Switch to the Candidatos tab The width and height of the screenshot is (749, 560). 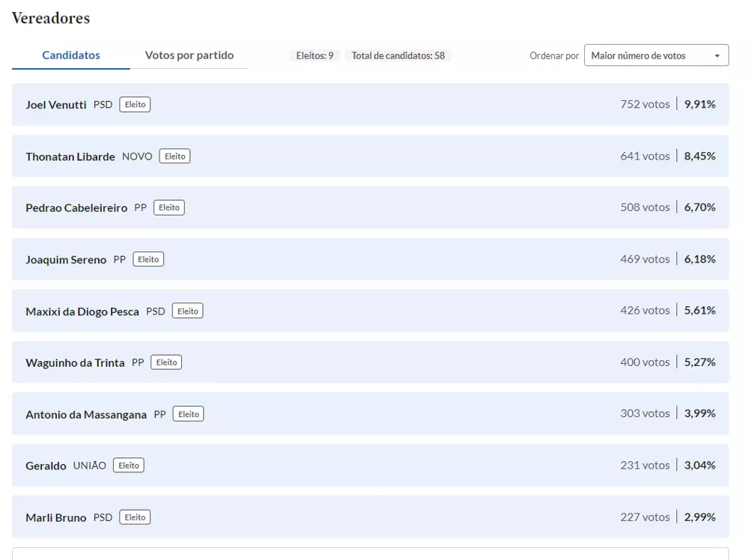(x=70, y=55)
